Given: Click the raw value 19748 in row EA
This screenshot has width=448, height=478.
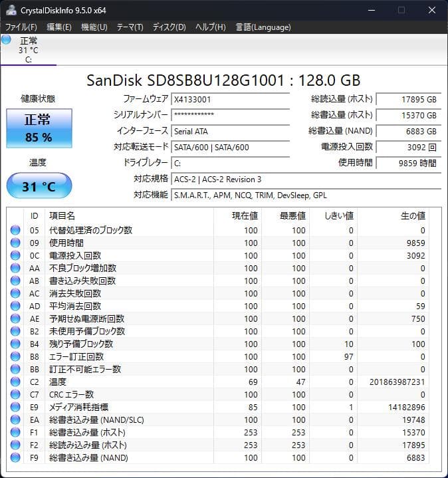Looking at the screenshot, I should point(413,420).
